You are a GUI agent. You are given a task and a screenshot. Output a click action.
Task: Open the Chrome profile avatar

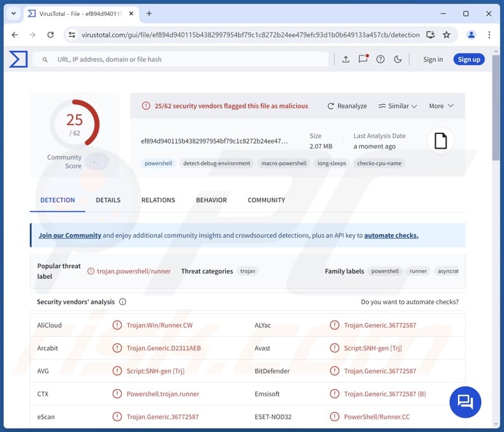[x=471, y=34]
